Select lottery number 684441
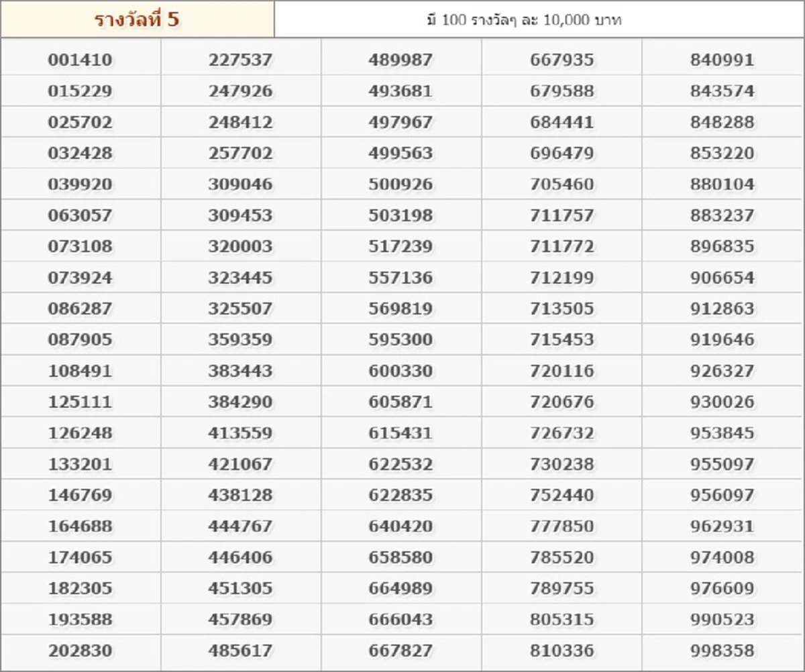 pyautogui.click(x=562, y=122)
